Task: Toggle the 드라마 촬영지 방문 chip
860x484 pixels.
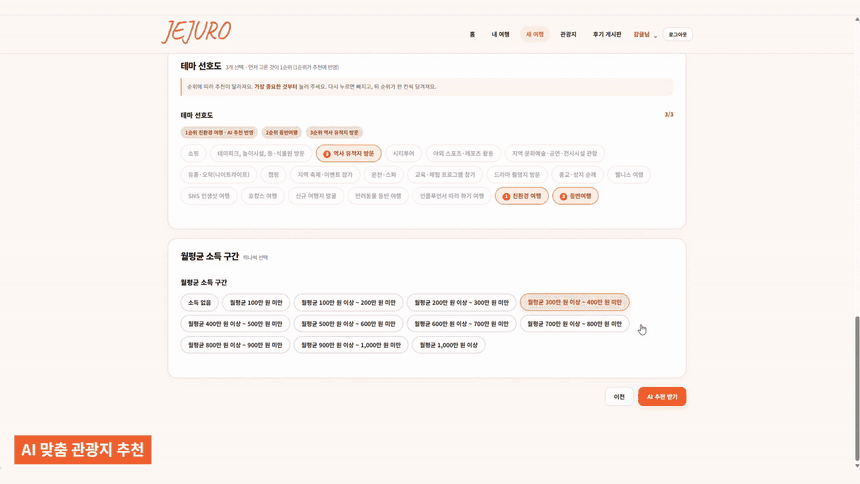Action: click(x=517, y=175)
